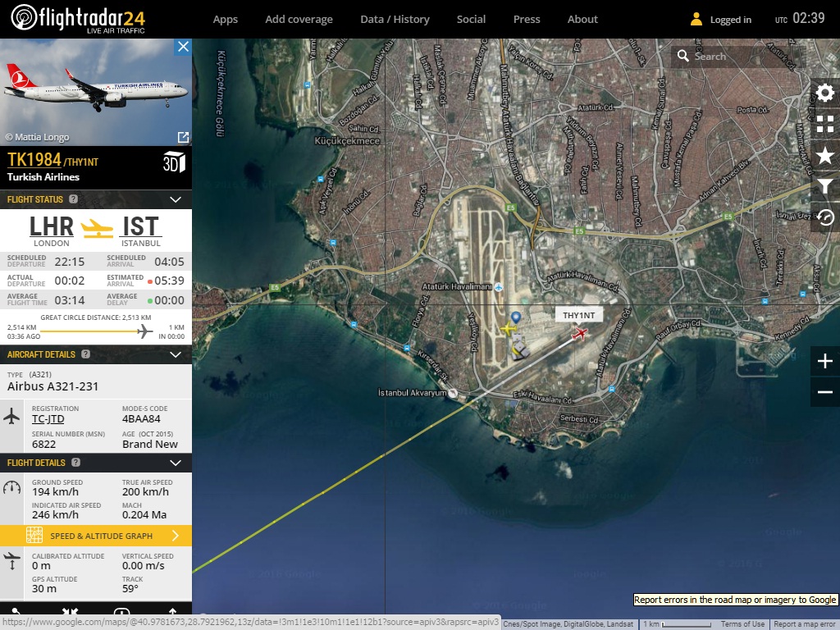Open the flight filter funnel icon
Screen dimensions: 840x630
click(825, 186)
